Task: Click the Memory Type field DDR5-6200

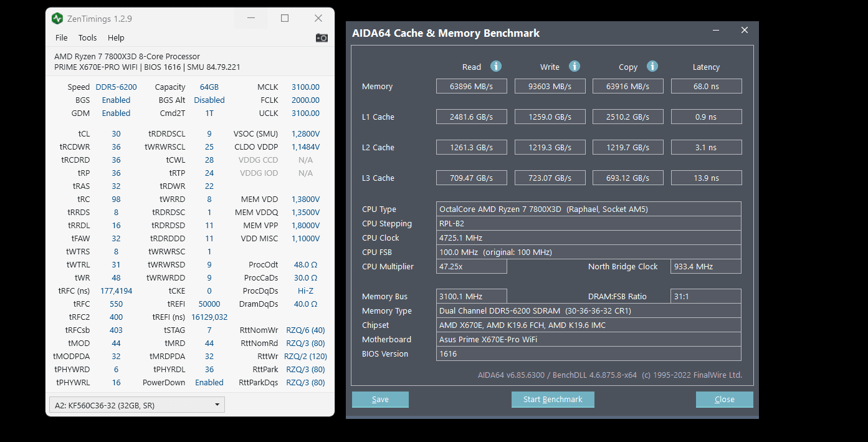Action: point(589,310)
